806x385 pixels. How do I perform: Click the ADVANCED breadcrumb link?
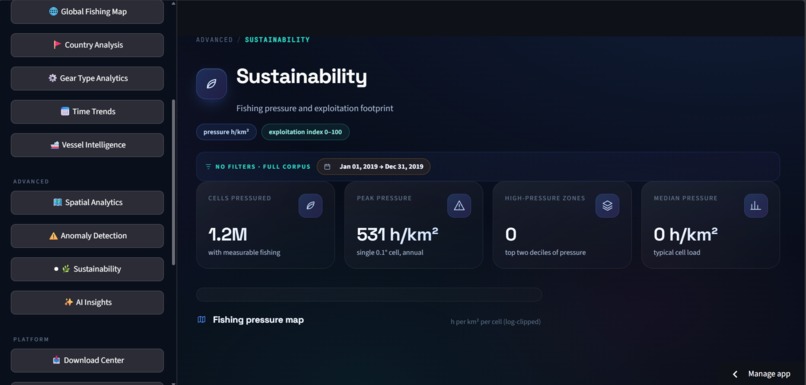(x=214, y=40)
